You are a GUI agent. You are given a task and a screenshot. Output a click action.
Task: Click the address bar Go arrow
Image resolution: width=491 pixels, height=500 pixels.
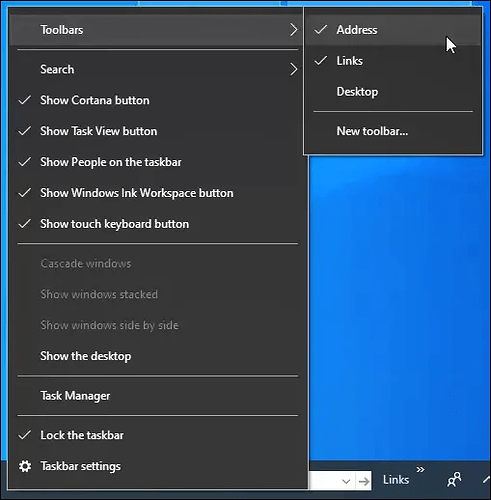point(364,481)
